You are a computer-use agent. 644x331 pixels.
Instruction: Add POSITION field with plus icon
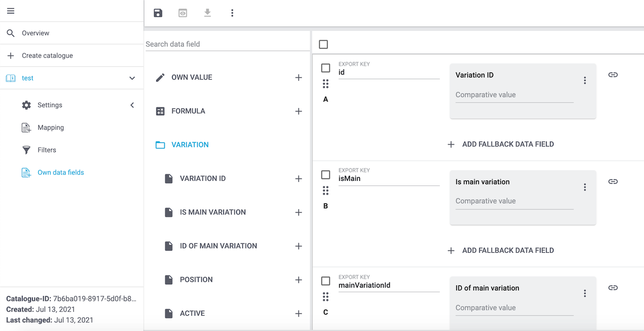[299, 279]
